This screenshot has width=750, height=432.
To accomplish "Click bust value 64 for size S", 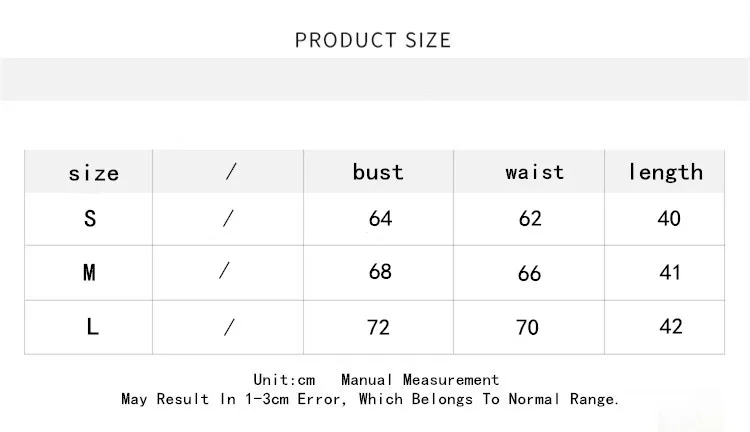I will tap(380, 219).
